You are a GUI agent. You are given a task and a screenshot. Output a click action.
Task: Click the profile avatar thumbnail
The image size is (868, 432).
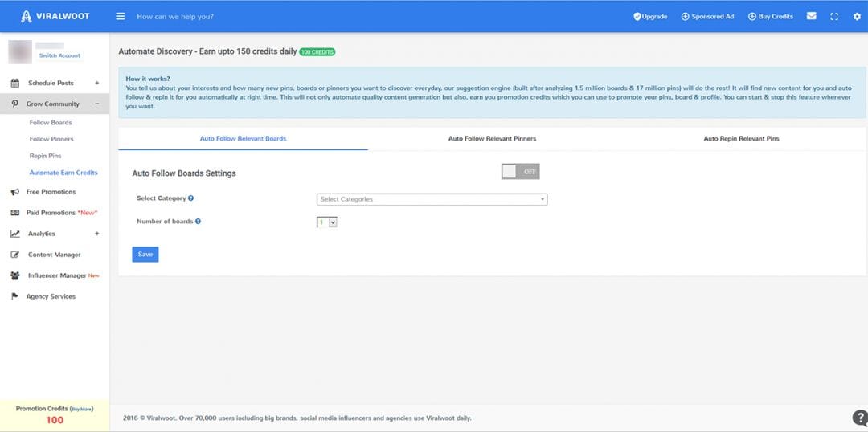pyautogui.click(x=20, y=52)
